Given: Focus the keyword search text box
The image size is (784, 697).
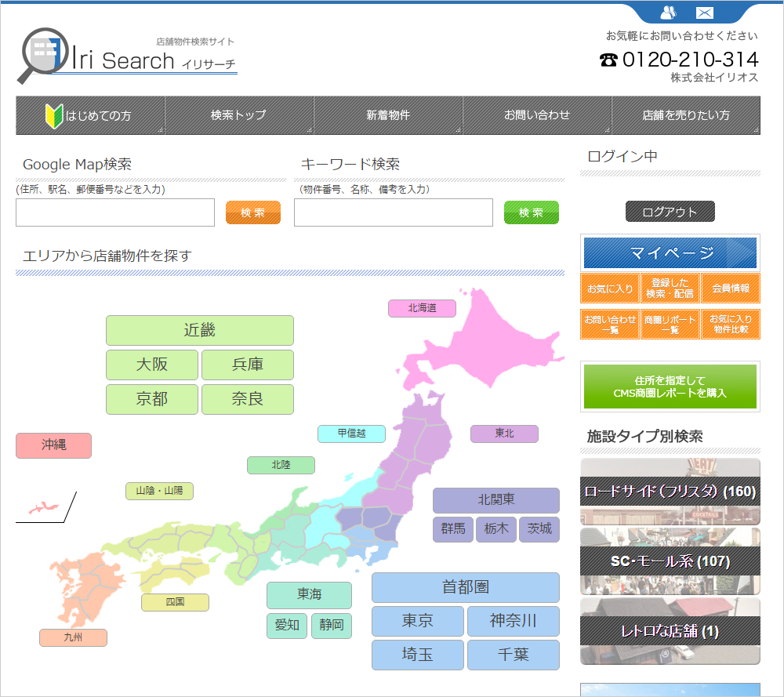Looking at the screenshot, I should pos(394,212).
